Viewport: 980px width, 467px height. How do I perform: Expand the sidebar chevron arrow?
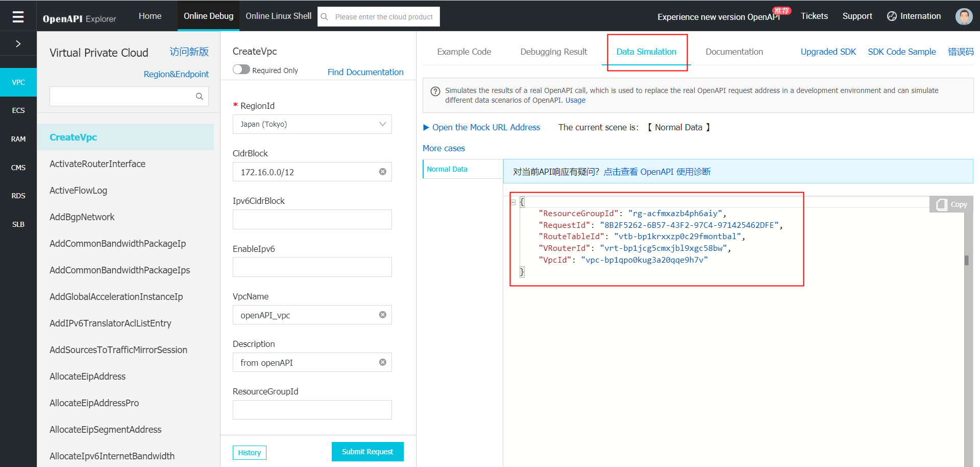(18, 44)
